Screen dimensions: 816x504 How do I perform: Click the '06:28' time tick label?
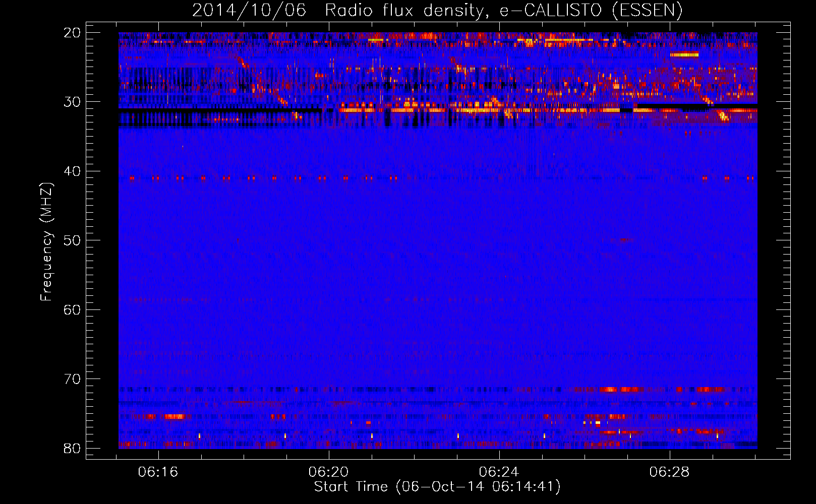pyautogui.click(x=670, y=472)
